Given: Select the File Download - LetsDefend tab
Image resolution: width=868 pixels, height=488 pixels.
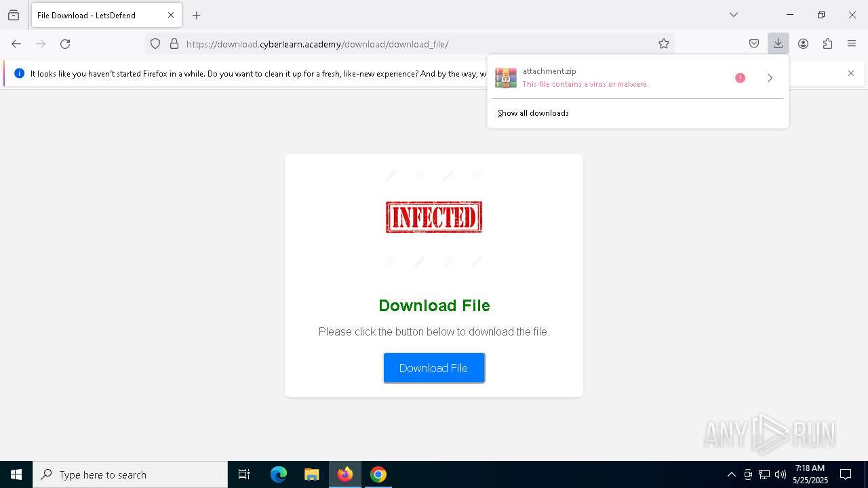Looking at the screenshot, I should [x=106, y=15].
